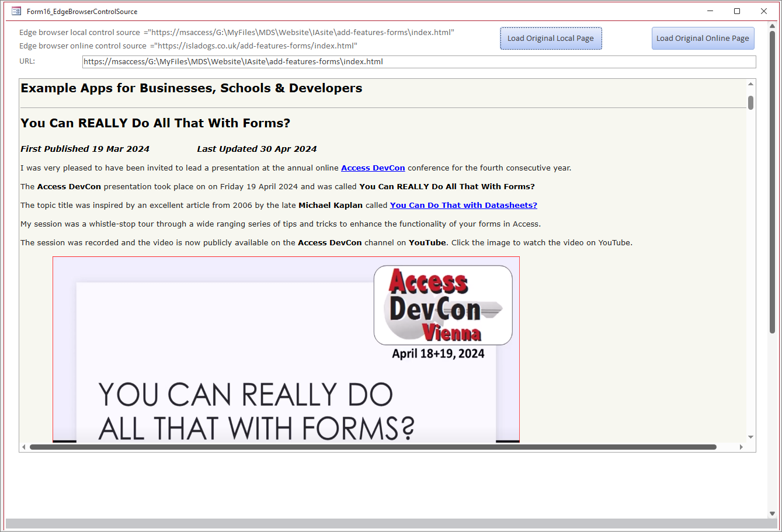
Task: Click the form's outer vertical scrollbar thumb
Action: tap(772, 182)
